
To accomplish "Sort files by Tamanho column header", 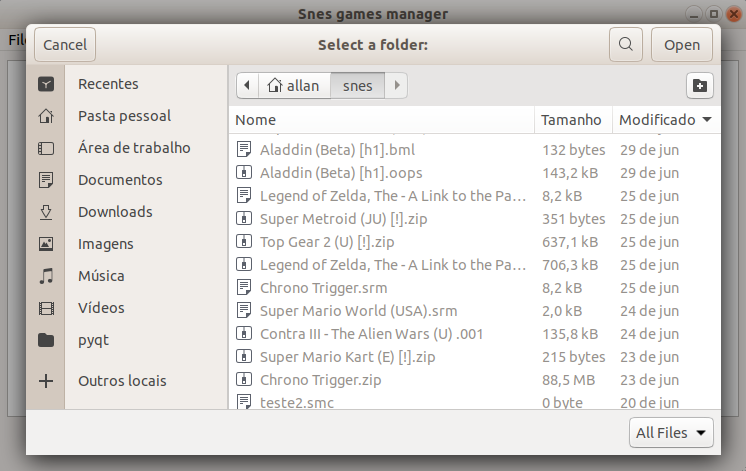I will pyautogui.click(x=571, y=120).
